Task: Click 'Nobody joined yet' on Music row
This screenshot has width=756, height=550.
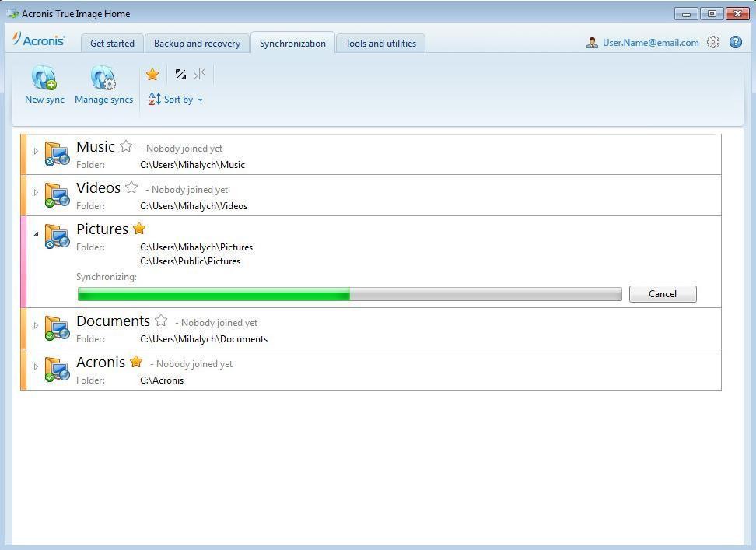Action: [x=184, y=149]
